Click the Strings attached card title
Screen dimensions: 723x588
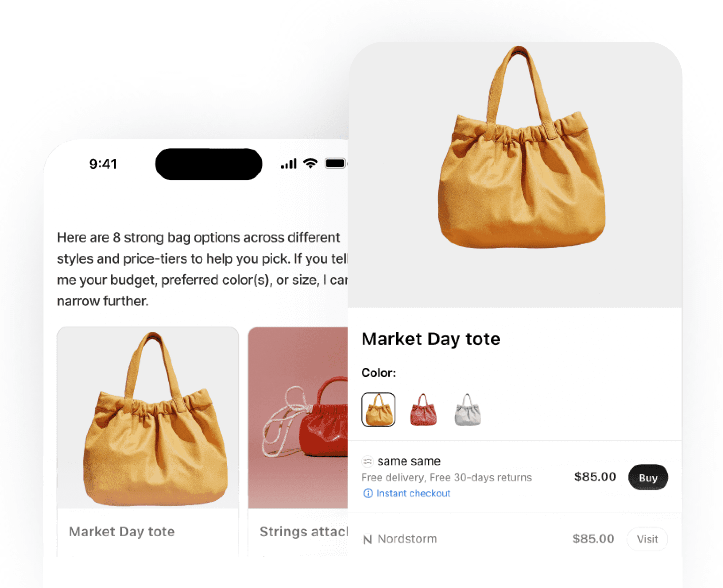[304, 532]
